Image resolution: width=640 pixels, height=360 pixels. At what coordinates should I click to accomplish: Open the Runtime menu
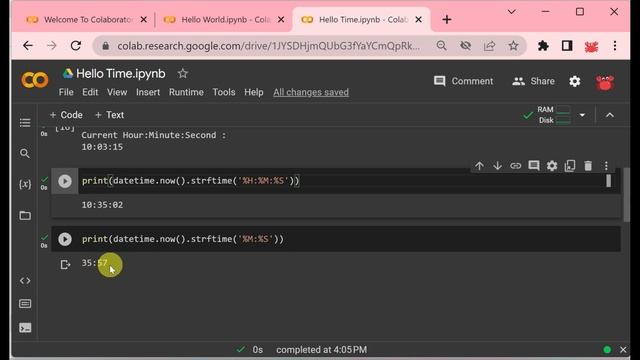point(186,92)
